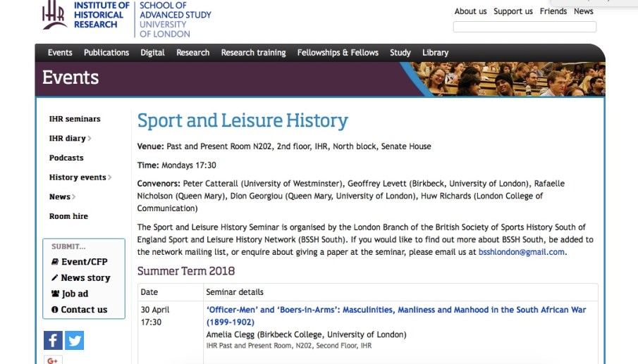This screenshot has height=364, width=638.
Task: Click the search input field
Action: [x=524, y=27]
